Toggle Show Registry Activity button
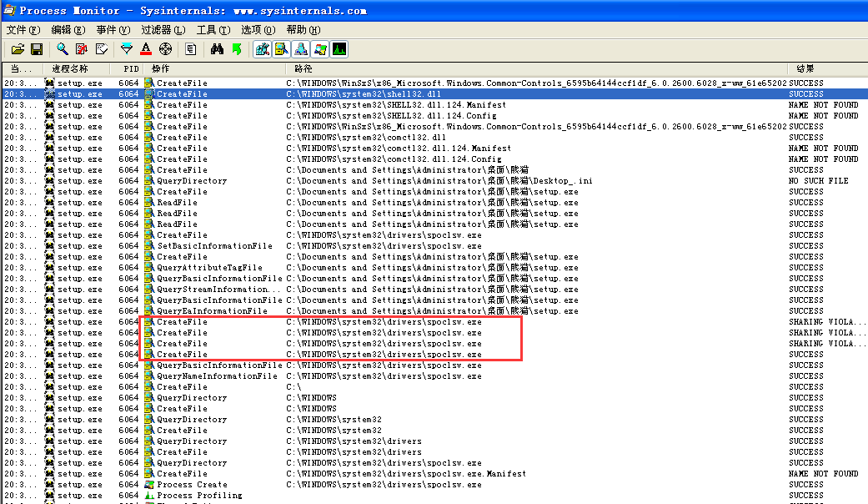Image resolution: width=868 pixels, height=504 pixels. [262, 49]
